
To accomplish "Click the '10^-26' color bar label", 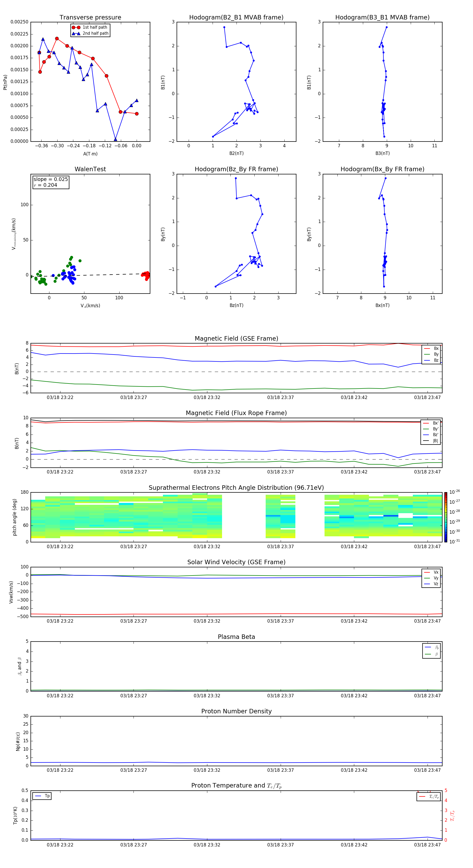I will pyautogui.click(x=455, y=492).
